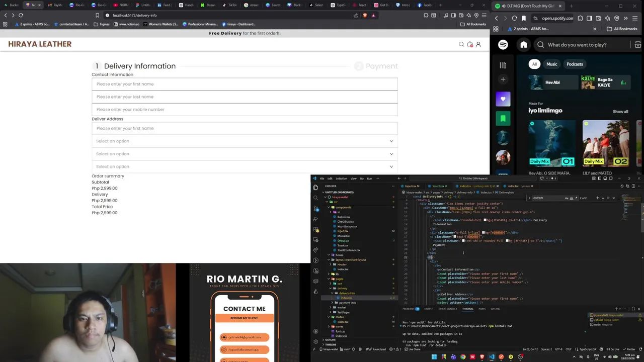Click Spotify logo in Spotify window
This screenshot has height=362, width=644.
point(503,45)
